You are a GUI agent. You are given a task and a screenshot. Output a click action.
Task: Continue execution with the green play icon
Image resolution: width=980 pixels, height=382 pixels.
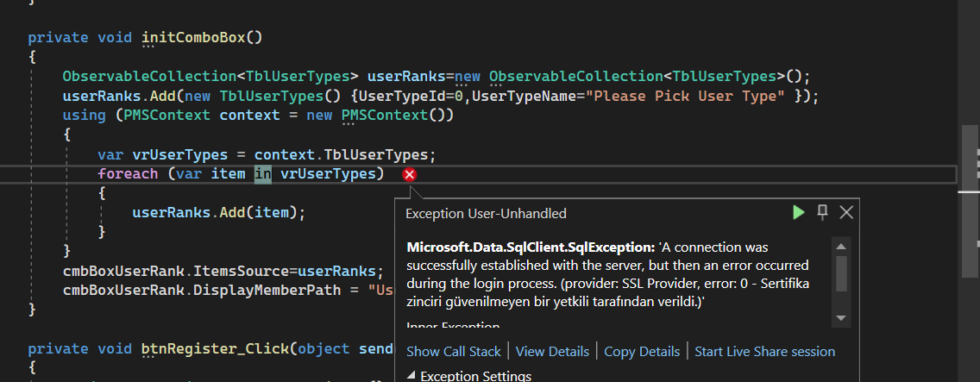(798, 213)
